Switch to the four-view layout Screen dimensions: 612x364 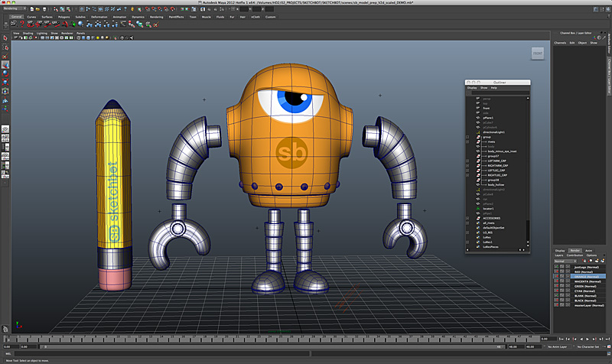point(5,138)
